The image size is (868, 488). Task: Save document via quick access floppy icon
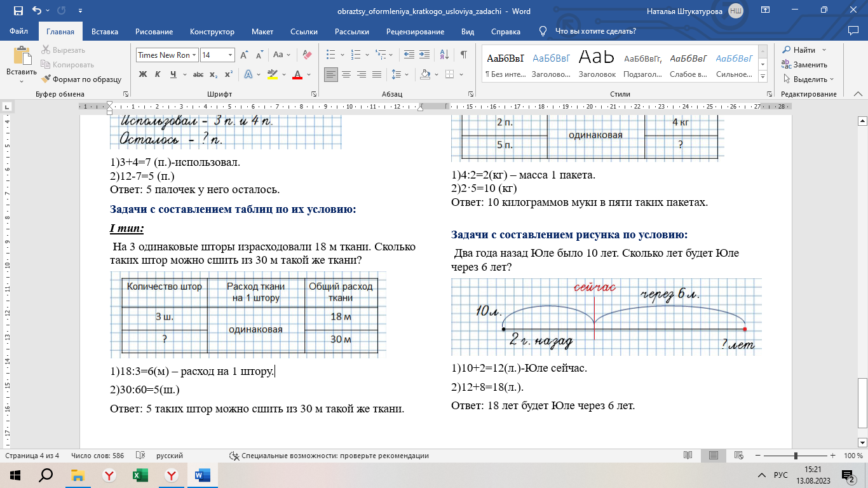(18, 11)
